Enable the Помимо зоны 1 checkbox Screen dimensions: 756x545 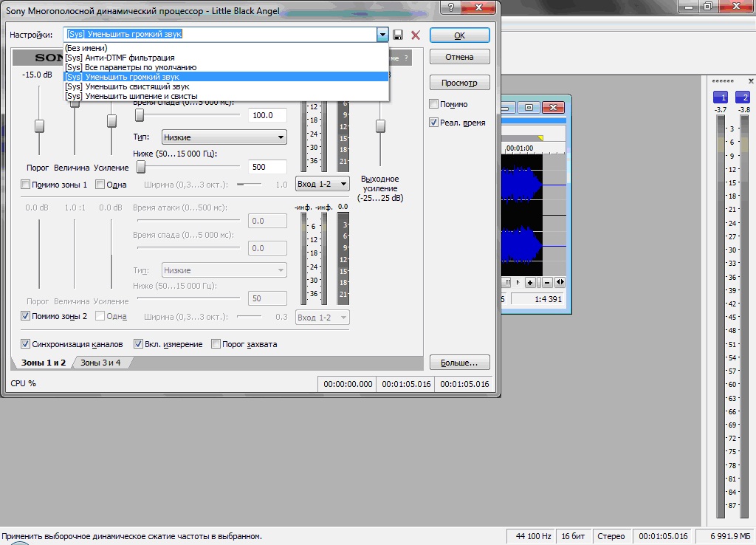(x=25, y=184)
